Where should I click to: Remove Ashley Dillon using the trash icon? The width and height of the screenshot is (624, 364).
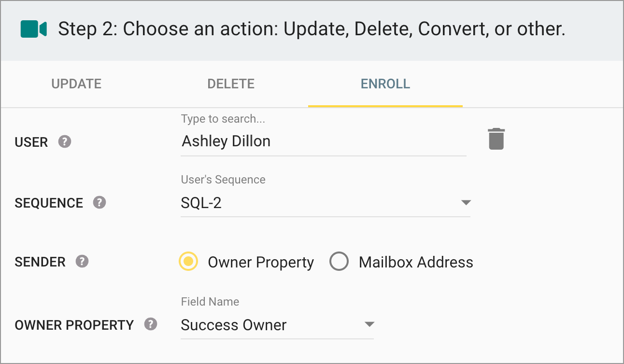[x=496, y=139]
